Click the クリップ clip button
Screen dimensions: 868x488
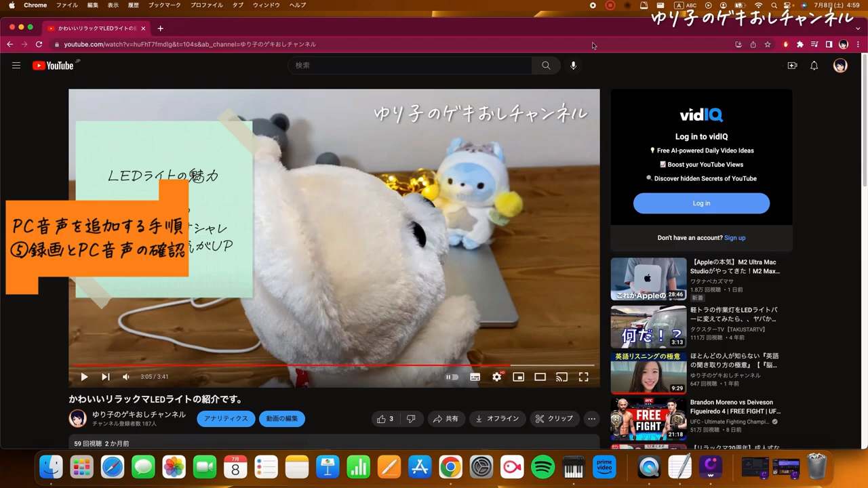coord(554,419)
